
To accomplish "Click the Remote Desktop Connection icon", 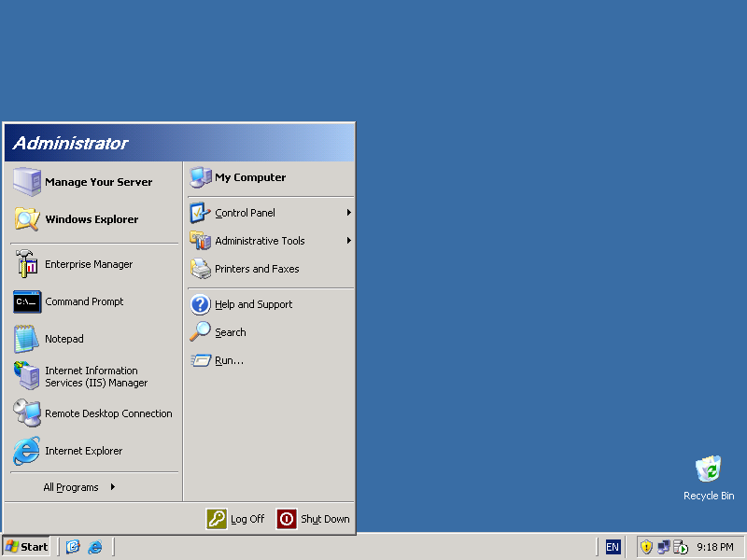I will 27,413.
